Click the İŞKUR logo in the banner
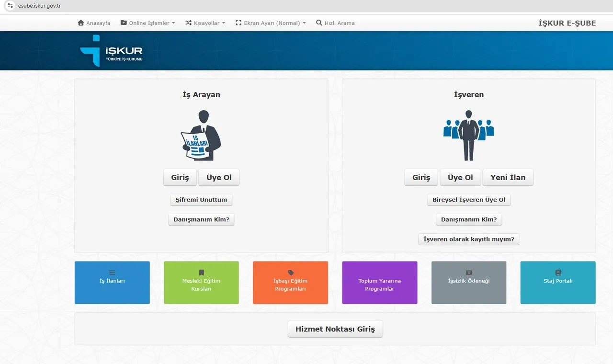Viewport: 613px width, 364px height. point(111,50)
